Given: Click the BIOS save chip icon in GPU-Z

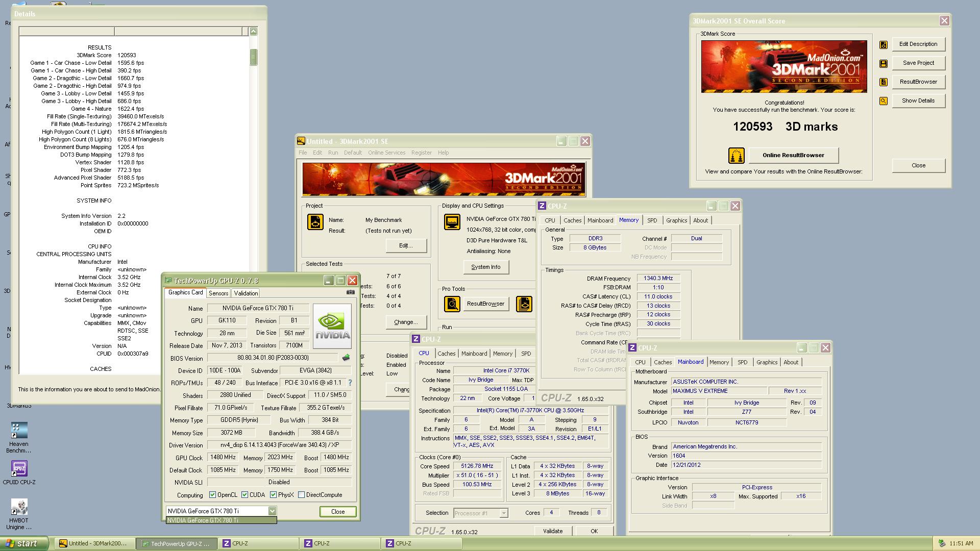Looking at the screenshot, I should pyautogui.click(x=346, y=358).
